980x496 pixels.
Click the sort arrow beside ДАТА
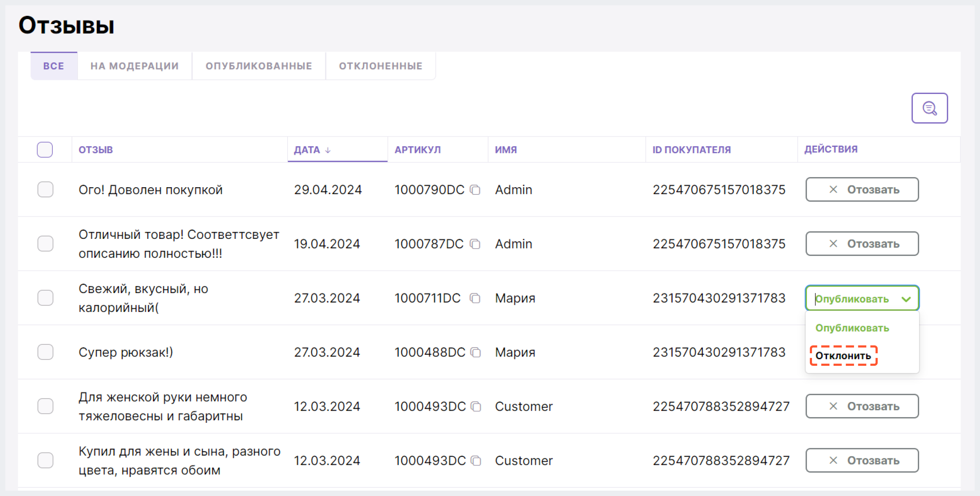pyautogui.click(x=328, y=150)
